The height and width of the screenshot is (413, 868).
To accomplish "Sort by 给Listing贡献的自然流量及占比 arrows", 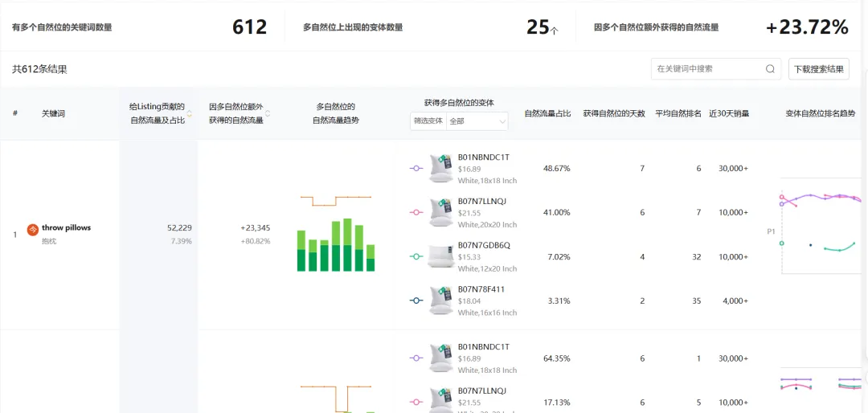I will [x=190, y=113].
